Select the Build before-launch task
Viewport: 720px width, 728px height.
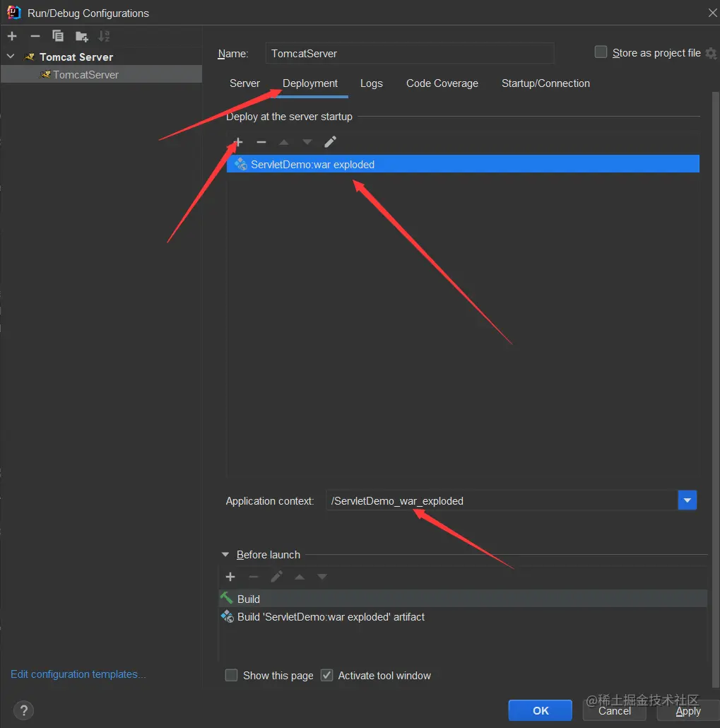click(463, 599)
